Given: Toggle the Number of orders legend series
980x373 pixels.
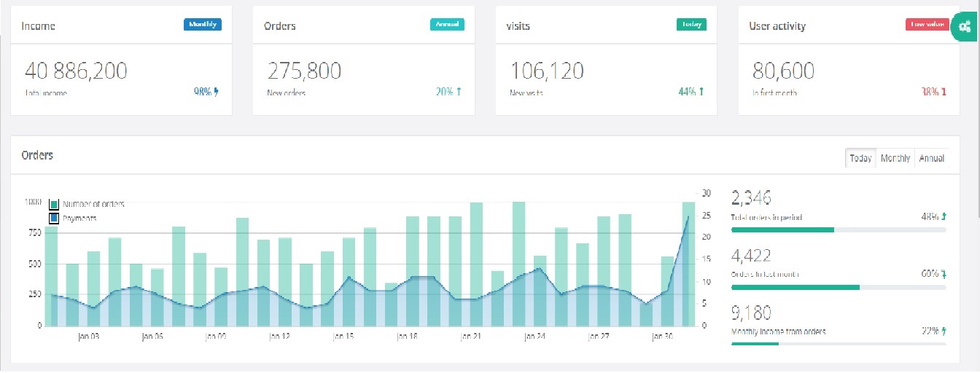Looking at the screenshot, I should 54,204.
